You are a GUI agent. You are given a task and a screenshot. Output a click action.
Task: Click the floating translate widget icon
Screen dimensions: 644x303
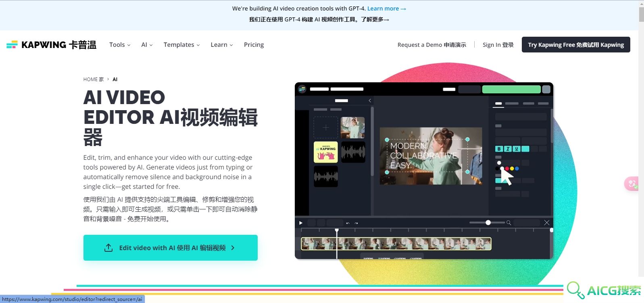click(631, 184)
